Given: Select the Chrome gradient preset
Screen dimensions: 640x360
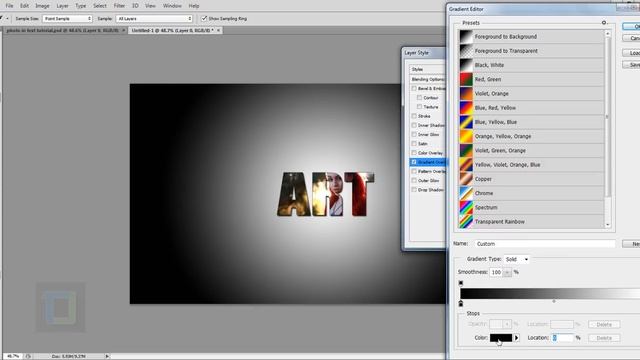Looking at the screenshot, I should 531,193.
